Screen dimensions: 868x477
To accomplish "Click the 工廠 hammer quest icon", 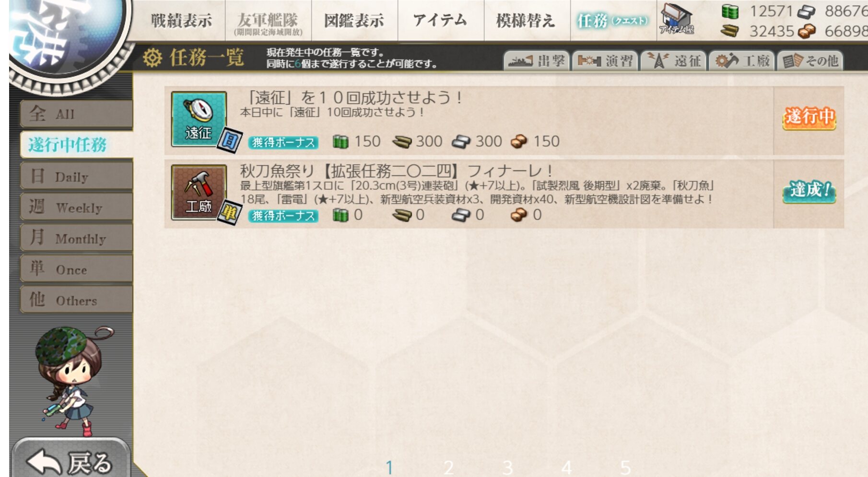I will (x=199, y=192).
